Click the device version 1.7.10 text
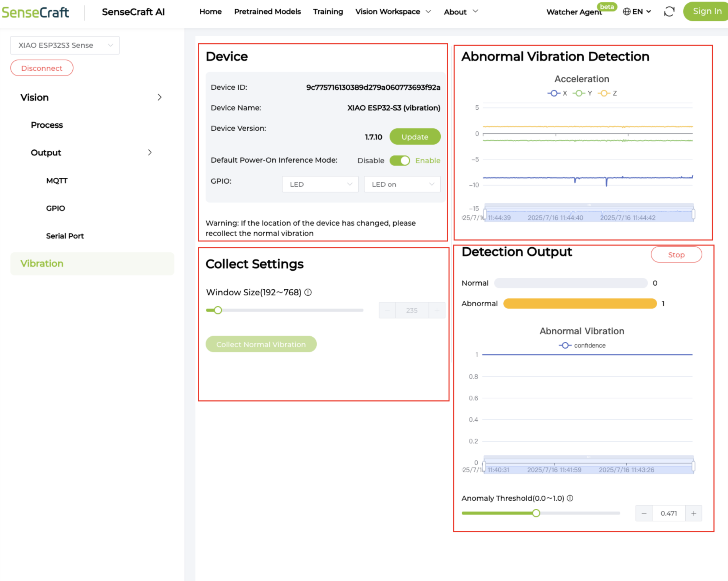This screenshot has height=581, width=728. point(373,137)
